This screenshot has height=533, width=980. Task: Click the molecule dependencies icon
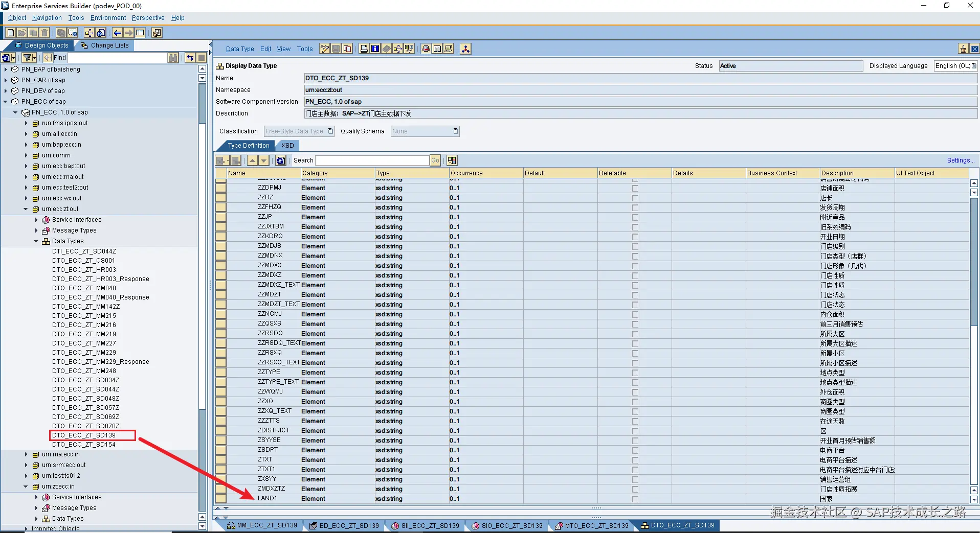tap(465, 49)
